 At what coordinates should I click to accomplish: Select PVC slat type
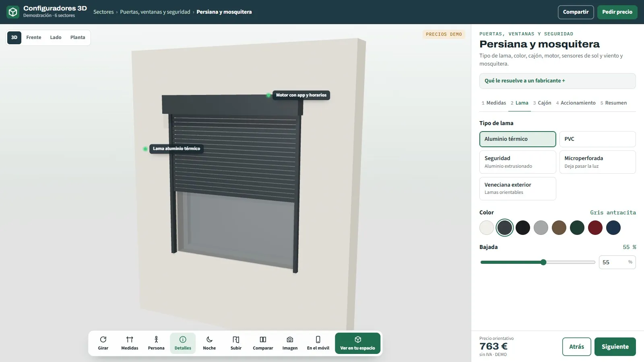(597, 139)
